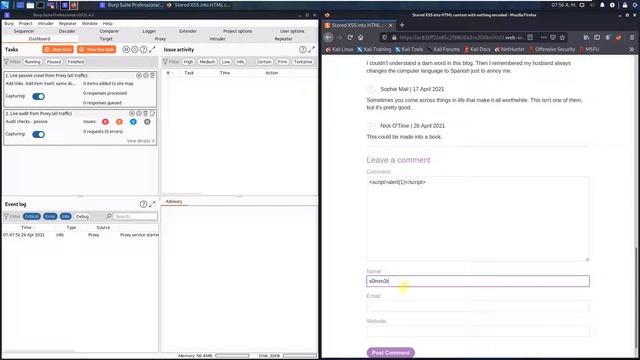Toggle the Certain confidence filter
This screenshot has height=360, width=640.
264,62
